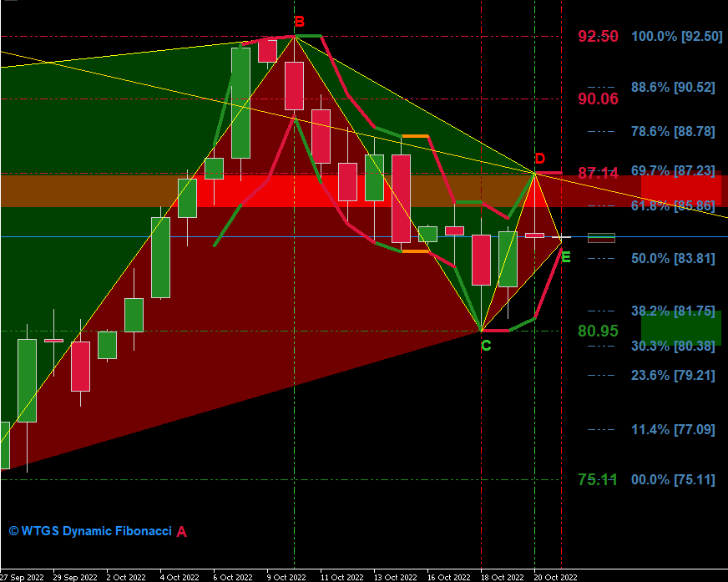
Task: Click the bright red resistance zone box
Action: tap(681, 190)
